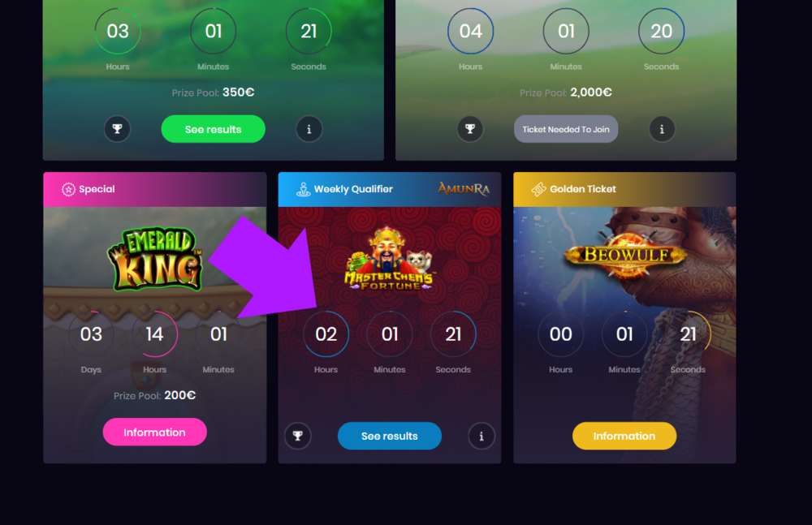Screen dimensions: 812x525
Task: Click trophy icon on 2,000€ tournament card
Action: pos(470,129)
